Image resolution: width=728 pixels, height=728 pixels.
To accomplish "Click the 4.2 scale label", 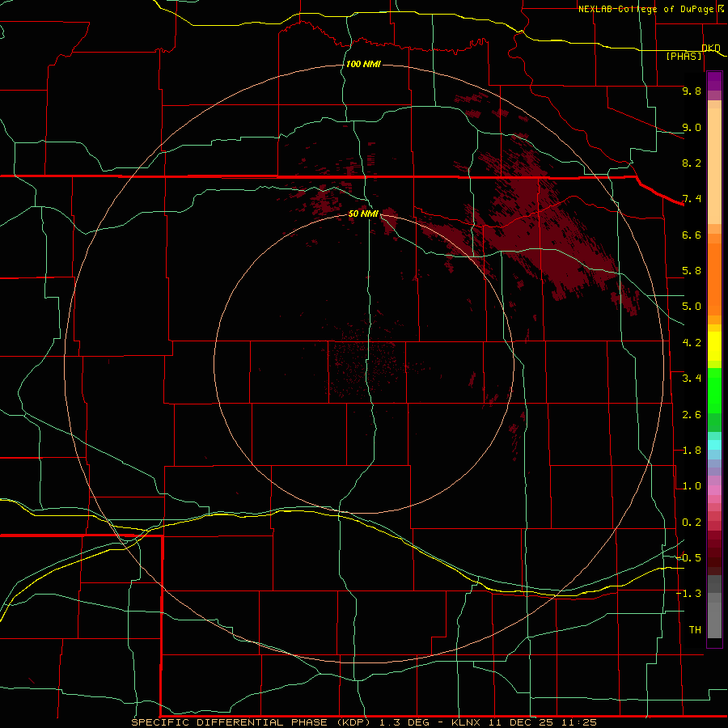I will [692, 343].
